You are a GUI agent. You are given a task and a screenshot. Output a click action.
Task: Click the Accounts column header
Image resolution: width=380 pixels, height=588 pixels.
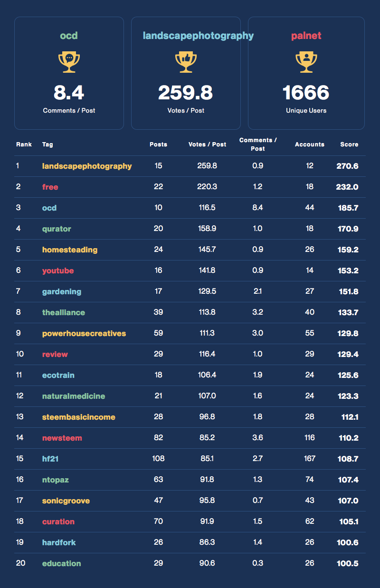310,144
